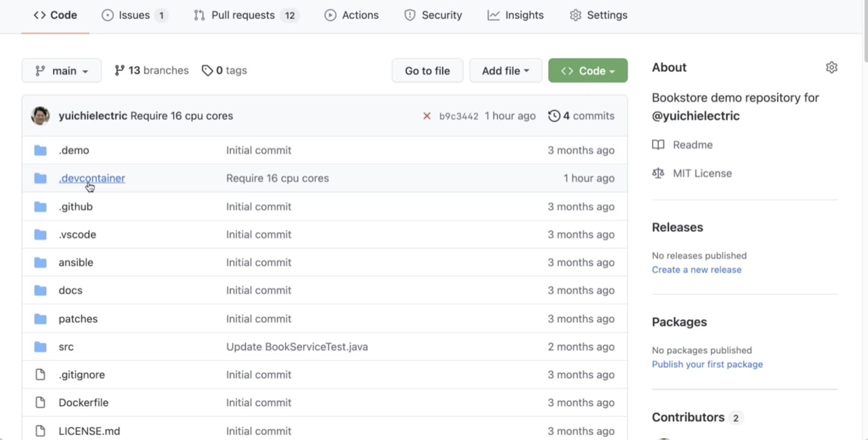Open the .devcontainer folder
This screenshot has height=440, width=868.
(x=92, y=178)
